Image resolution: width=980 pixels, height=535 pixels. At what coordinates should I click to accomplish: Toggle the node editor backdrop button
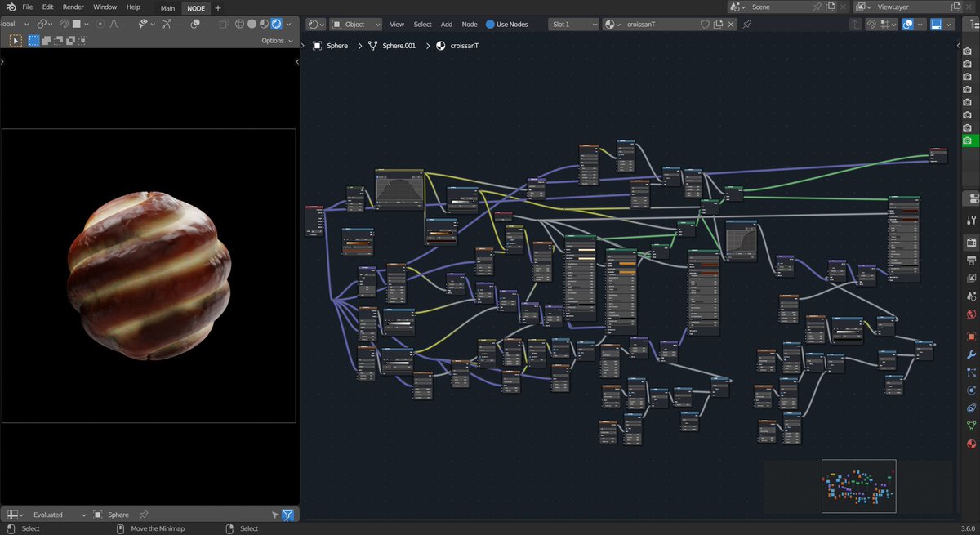coord(937,25)
